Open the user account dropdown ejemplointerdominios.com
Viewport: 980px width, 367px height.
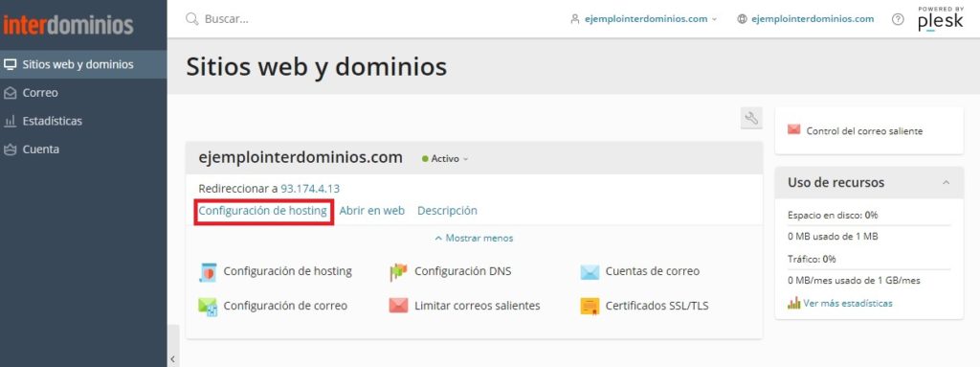(x=643, y=19)
